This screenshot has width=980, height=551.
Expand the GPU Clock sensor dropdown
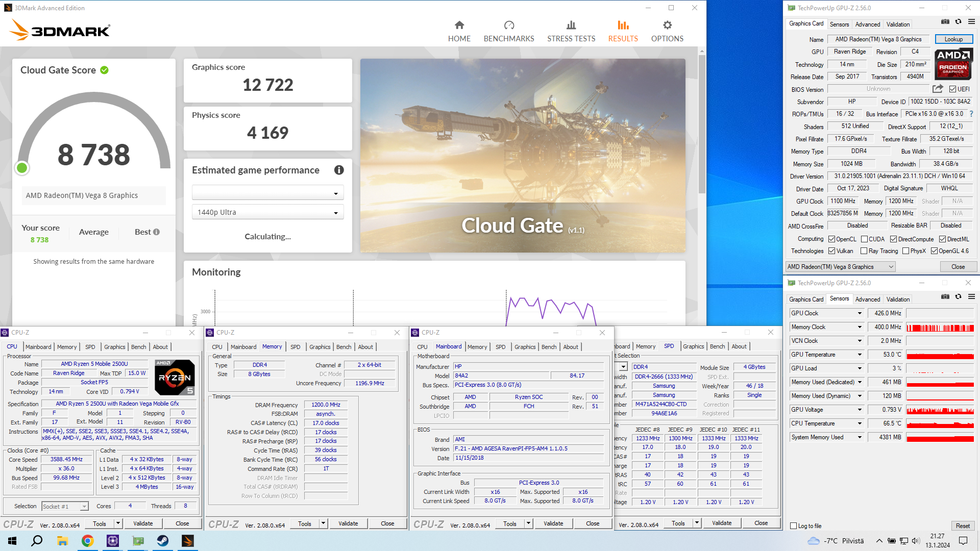859,313
